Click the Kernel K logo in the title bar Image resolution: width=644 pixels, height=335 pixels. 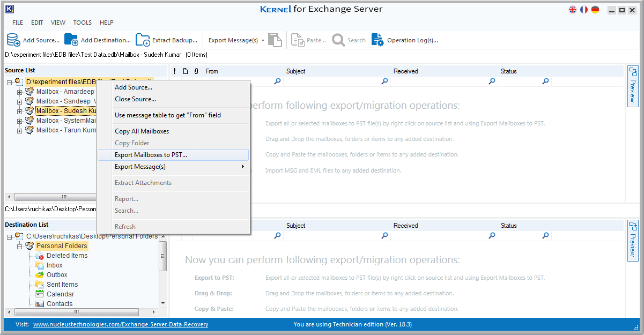(10, 9)
